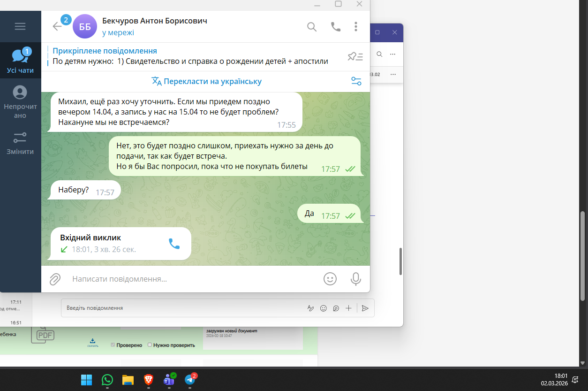
Task: Switch to Microsoft Teams in the taskbar
Action: pyautogui.click(x=169, y=379)
